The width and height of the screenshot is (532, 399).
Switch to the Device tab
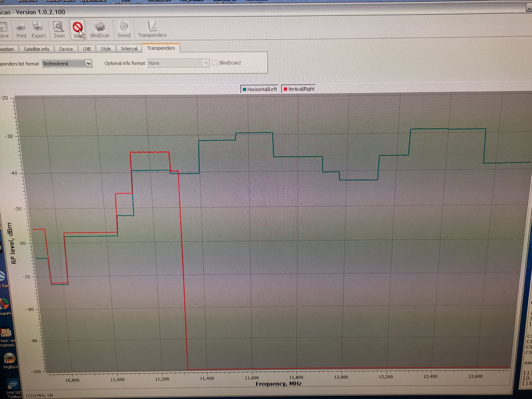(x=66, y=49)
